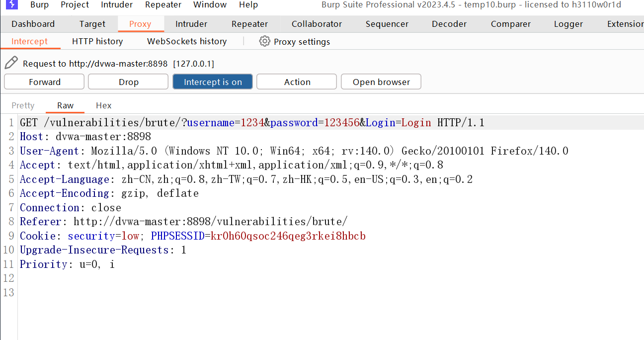Screen dimensions: 644x340
Task: Click the Proxy settings gear icon
Action: click(x=264, y=41)
